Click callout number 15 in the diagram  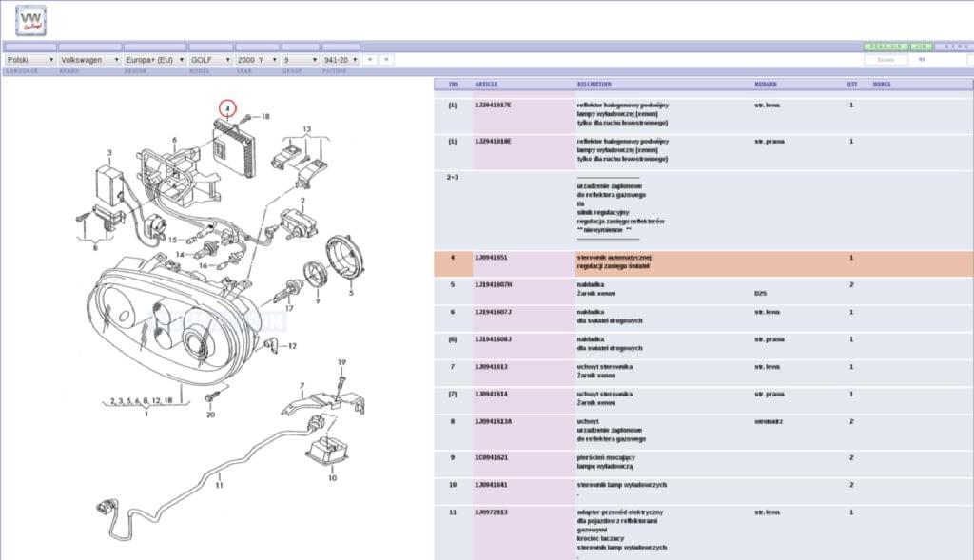coord(173,240)
